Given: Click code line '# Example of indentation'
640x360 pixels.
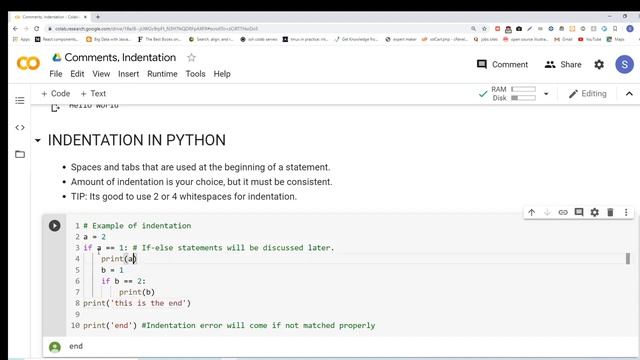Looking at the screenshot, I should (x=137, y=226).
